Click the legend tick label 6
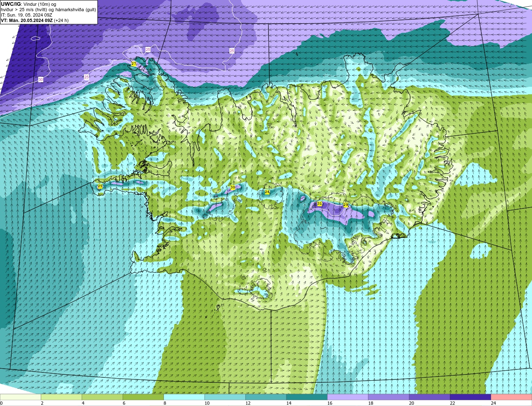Image resolution: width=532 pixels, height=406 pixels. click(x=124, y=403)
